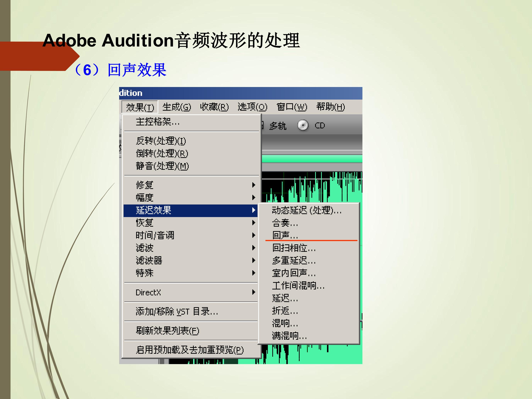532x399 pixels.
Task: Click 刷新效果列表(F)
Action: pyautogui.click(x=190, y=331)
